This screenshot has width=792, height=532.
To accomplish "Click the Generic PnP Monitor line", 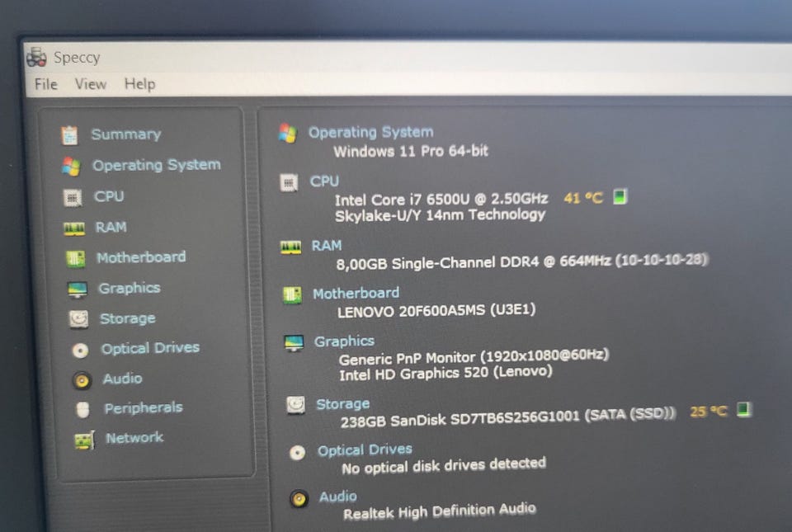I will [x=474, y=357].
